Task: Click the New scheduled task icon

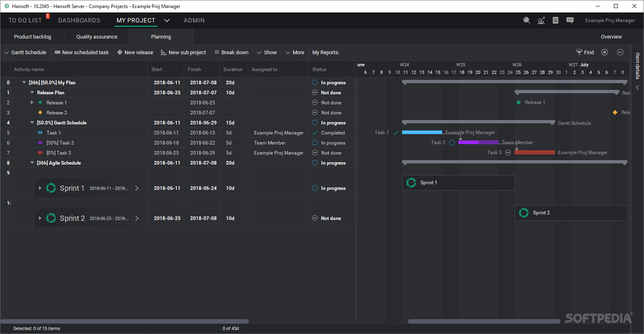Action: point(57,52)
